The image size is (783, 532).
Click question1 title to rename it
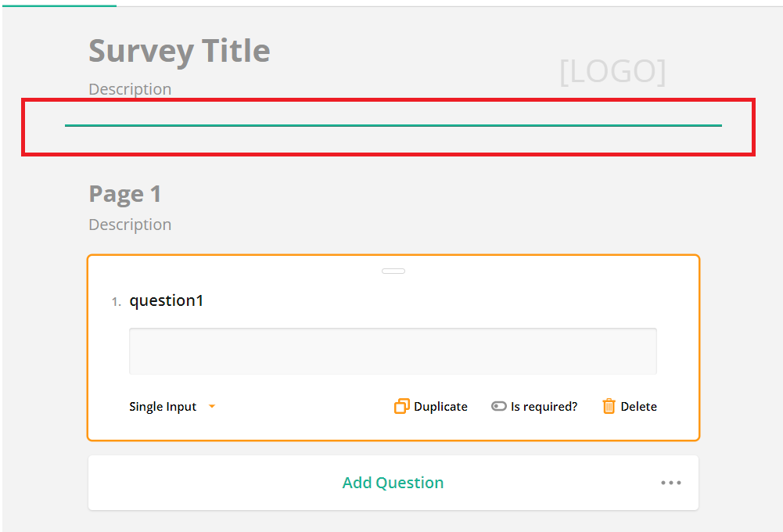pyautogui.click(x=167, y=300)
